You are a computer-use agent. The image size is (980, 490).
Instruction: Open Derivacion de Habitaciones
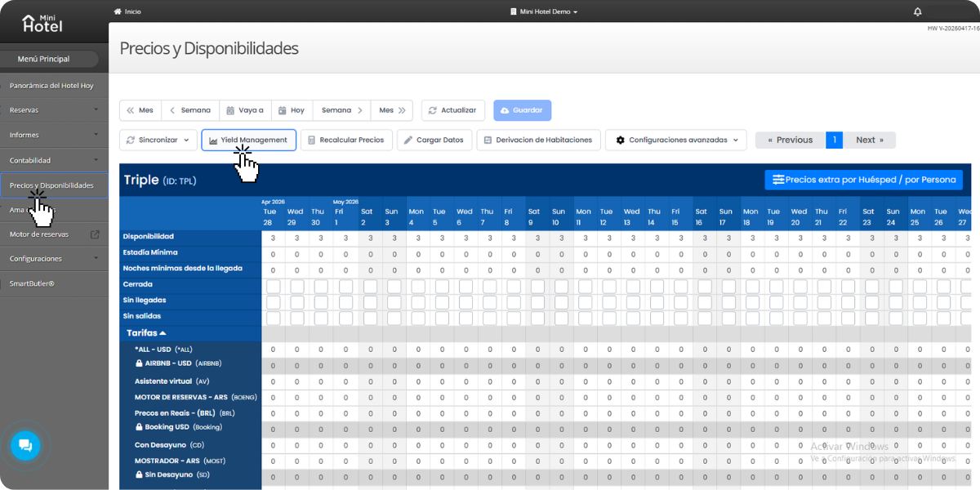[x=539, y=140]
